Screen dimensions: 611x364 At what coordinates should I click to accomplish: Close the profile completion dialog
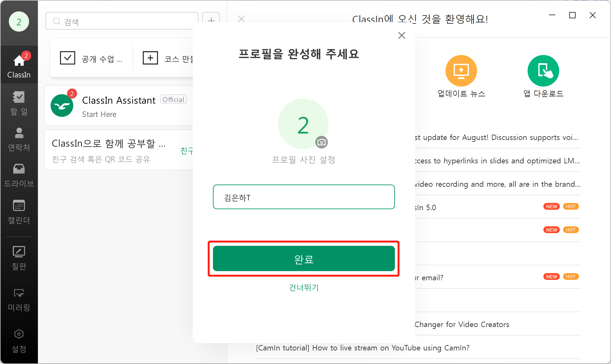402,35
